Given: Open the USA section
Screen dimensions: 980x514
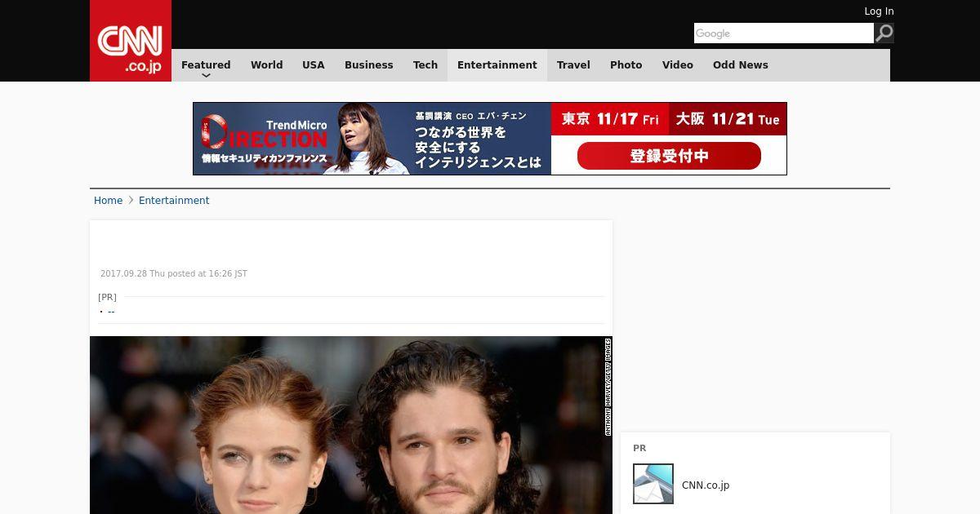Looking at the screenshot, I should coord(314,65).
